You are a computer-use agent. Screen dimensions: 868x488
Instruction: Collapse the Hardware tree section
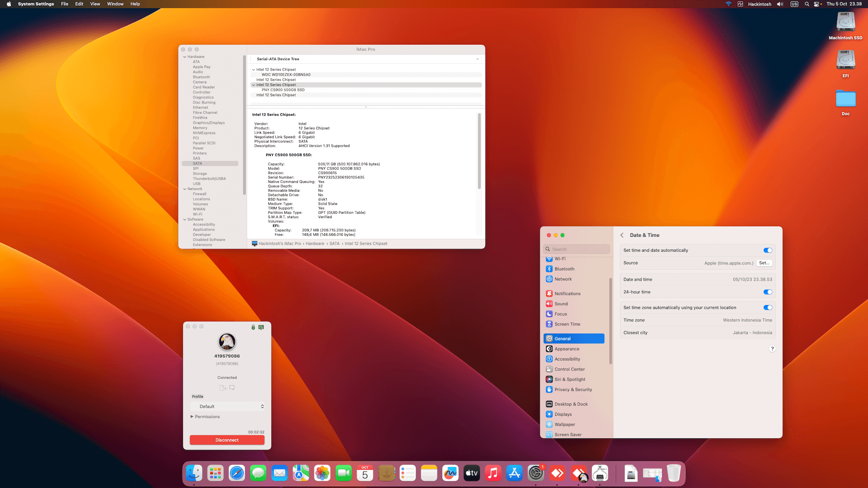pyautogui.click(x=184, y=57)
